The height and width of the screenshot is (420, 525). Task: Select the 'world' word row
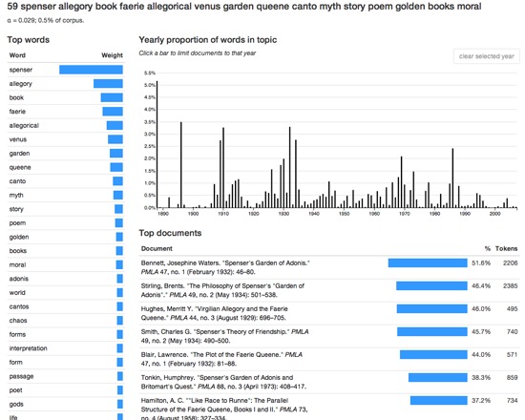tap(66, 293)
